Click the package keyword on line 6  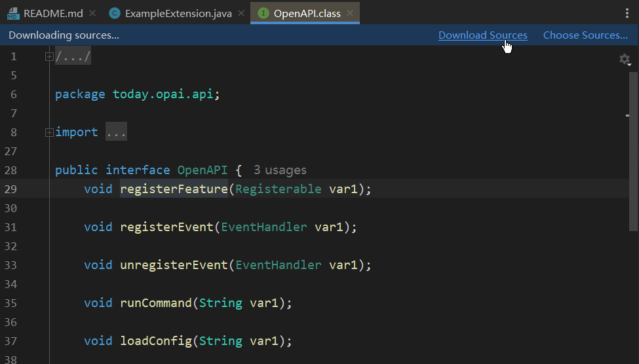tap(80, 94)
